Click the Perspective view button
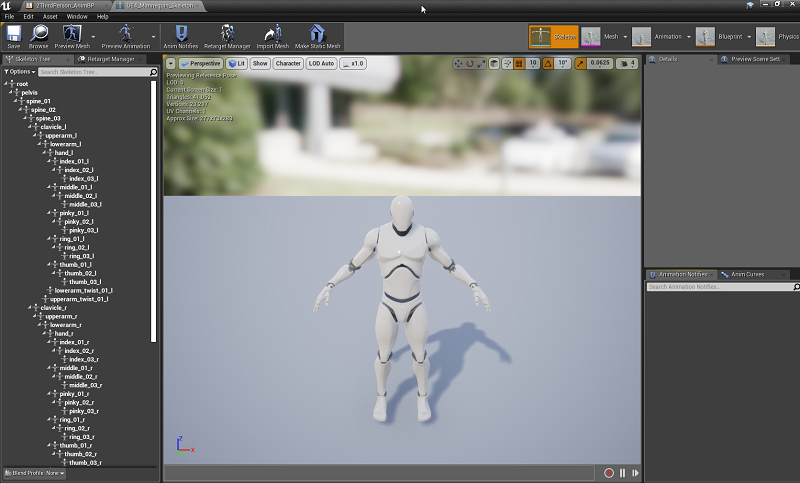Viewport: 800px width, 483px height. [201, 64]
